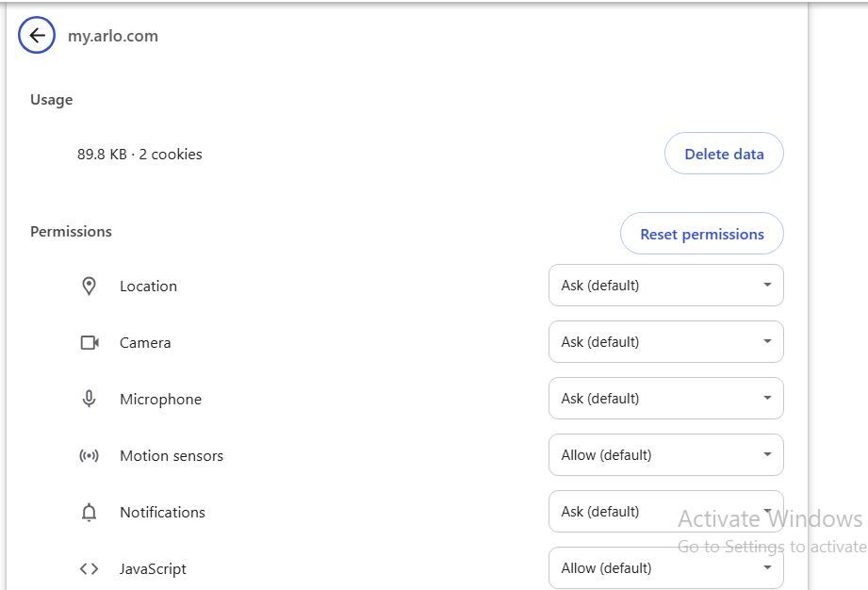Click the Reset permissions button

point(702,234)
